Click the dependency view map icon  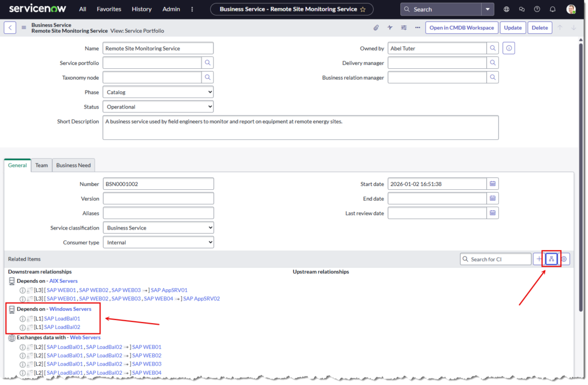[x=551, y=259]
